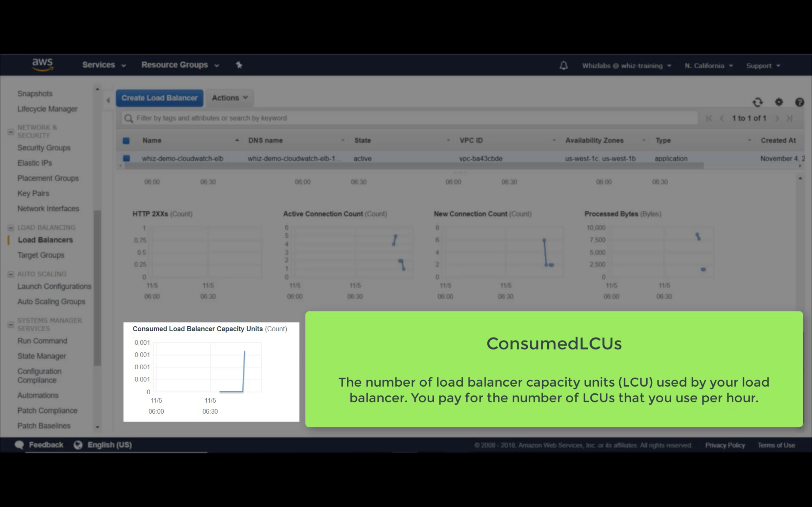
Task: Open Target Groups in the sidebar
Action: click(x=41, y=255)
